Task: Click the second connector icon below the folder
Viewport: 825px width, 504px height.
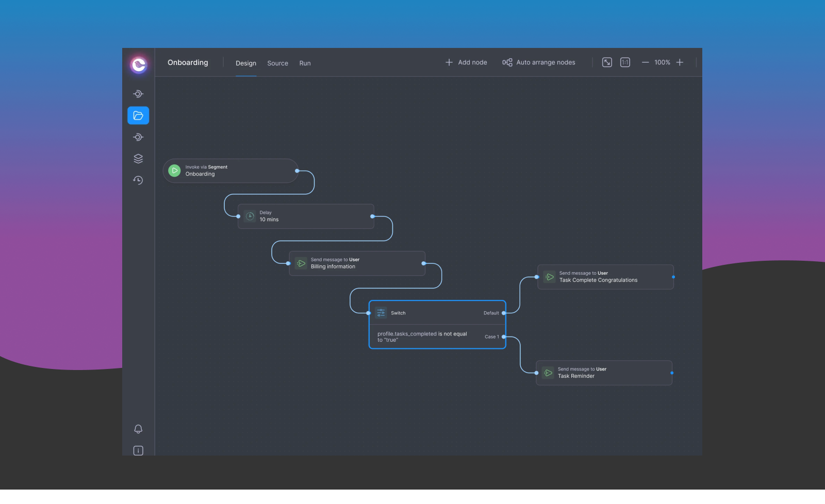Action: point(138,137)
